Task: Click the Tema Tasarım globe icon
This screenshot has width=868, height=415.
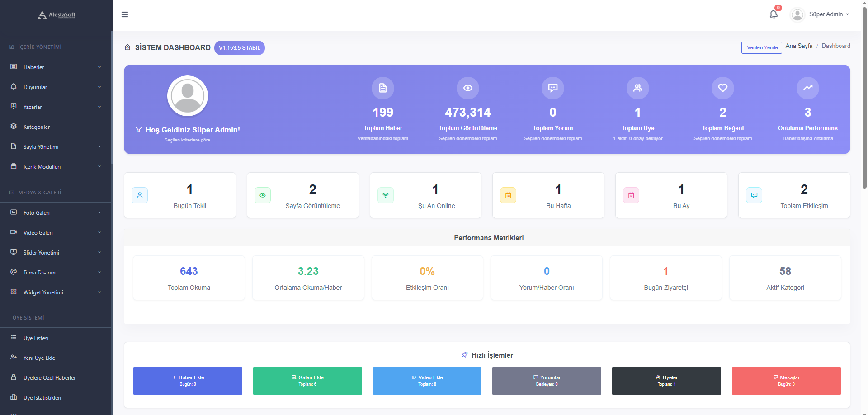Action: pyautogui.click(x=14, y=272)
